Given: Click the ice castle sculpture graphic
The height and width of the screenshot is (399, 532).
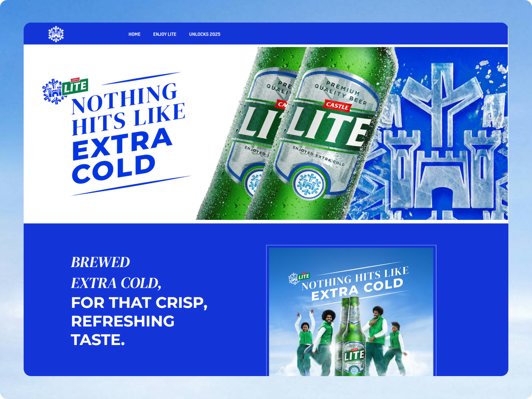Looking at the screenshot, I should 443,140.
